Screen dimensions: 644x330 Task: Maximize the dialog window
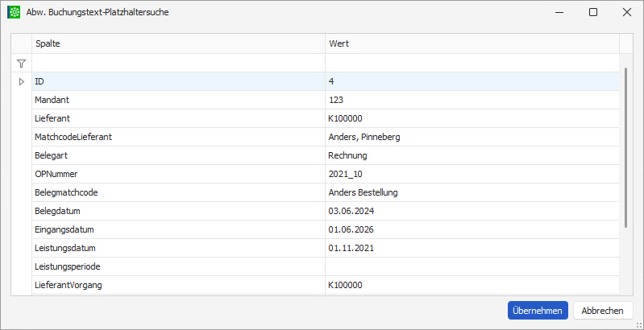(x=593, y=12)
